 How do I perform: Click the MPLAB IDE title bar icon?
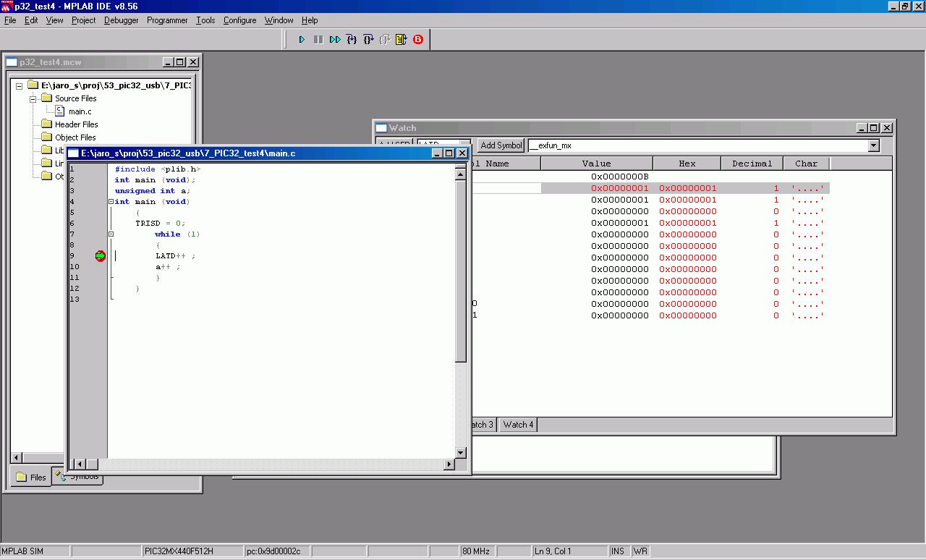pos(7,6)
